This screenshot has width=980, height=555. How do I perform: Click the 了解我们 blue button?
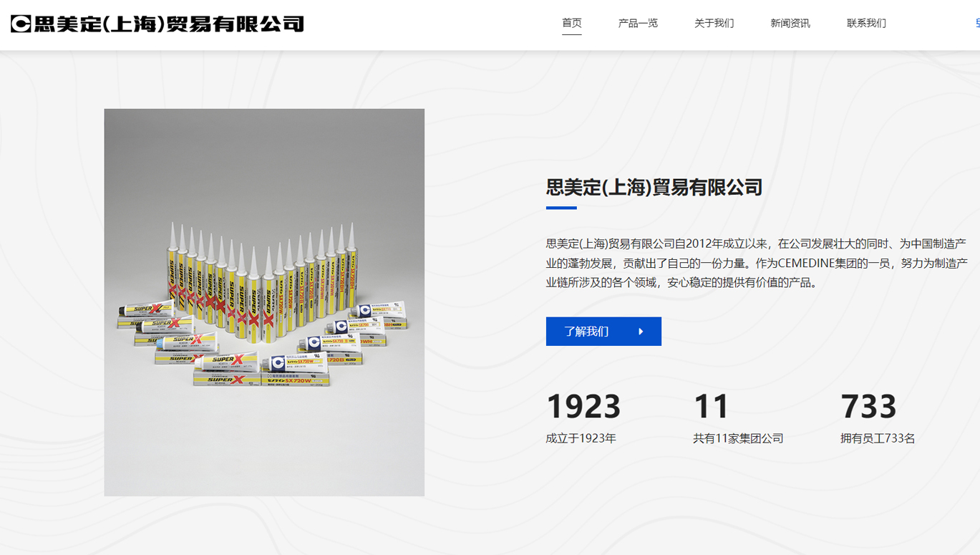coord(603,332)
